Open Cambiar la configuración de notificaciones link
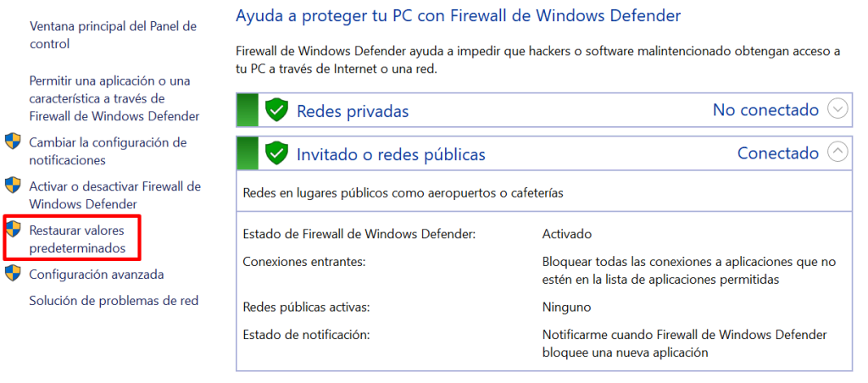The width and height of the screenshot is (868, 383). tap(108, 151)
